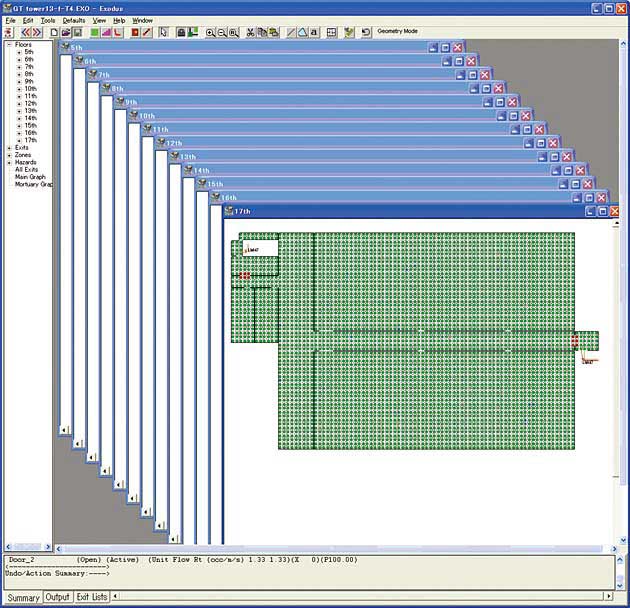Click the Paste icon in toolbar
This screenshot has width=630, height=608.
click(x=274, y=33)
